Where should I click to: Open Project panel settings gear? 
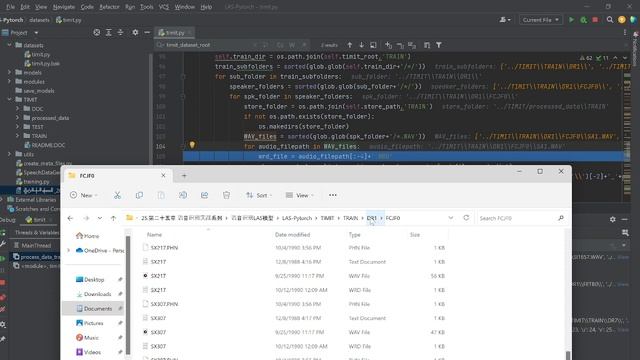click(135, 32)
